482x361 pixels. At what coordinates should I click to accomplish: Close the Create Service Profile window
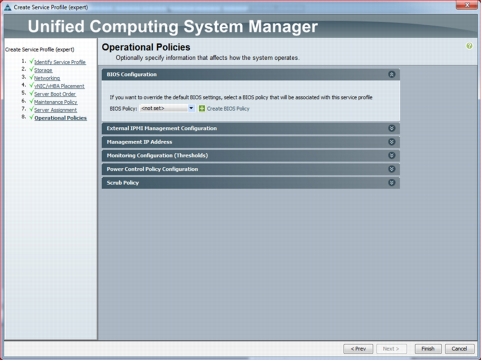467,5
